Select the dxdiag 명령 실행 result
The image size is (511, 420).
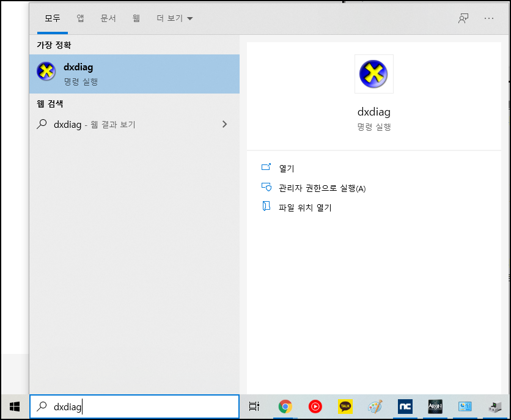(134, 74)
